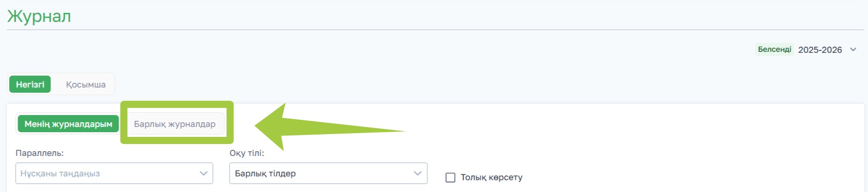Image resolution: width=868 pixels, height=192 pixels.
Task: Click the Толық көрсету checkbox label
Action: (x=491, y=178)
